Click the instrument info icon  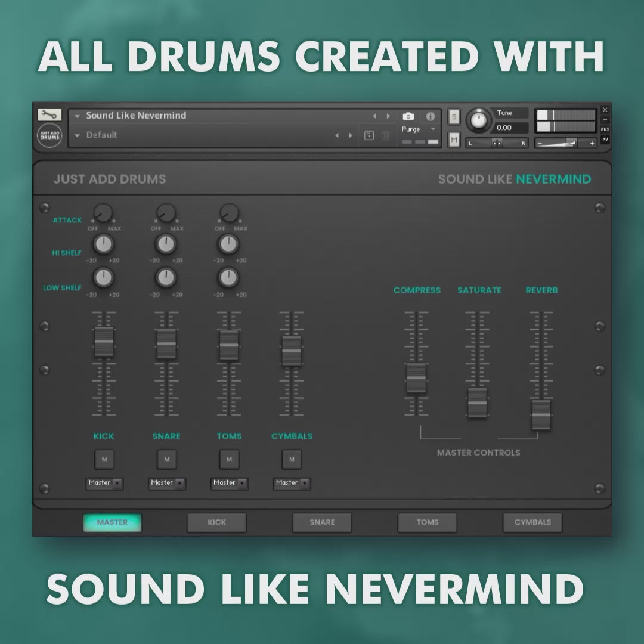(x=431, y=116)
